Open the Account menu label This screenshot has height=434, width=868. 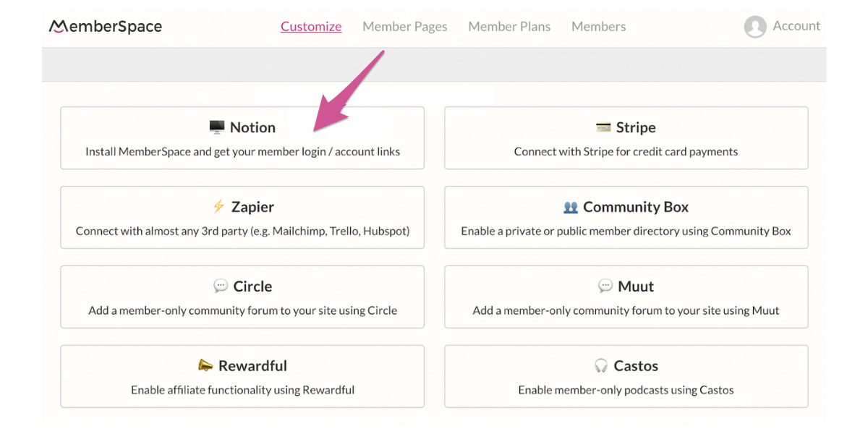point(796,26)
